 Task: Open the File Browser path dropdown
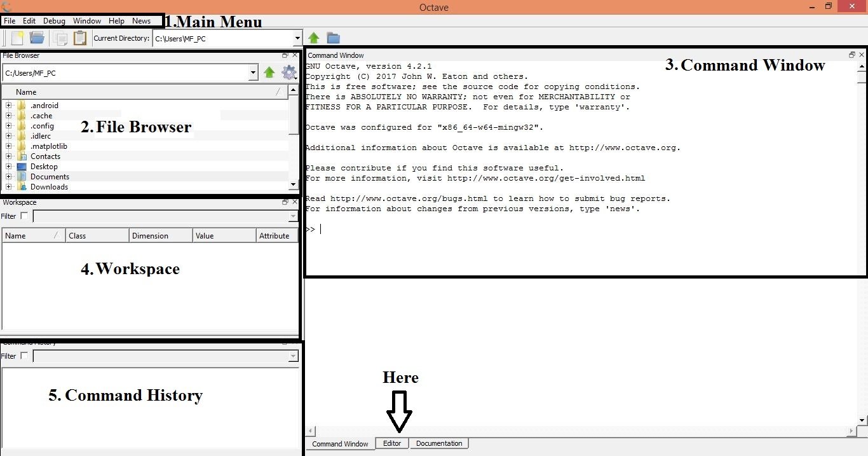(254, 73)
